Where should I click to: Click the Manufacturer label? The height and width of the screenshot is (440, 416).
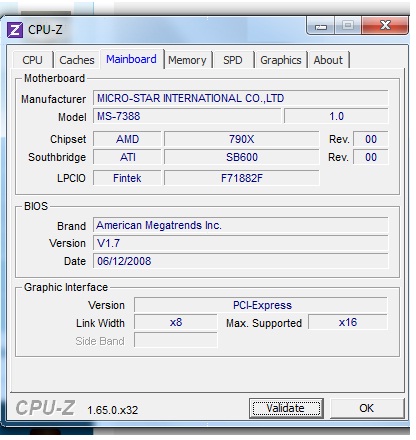(53, 99)
